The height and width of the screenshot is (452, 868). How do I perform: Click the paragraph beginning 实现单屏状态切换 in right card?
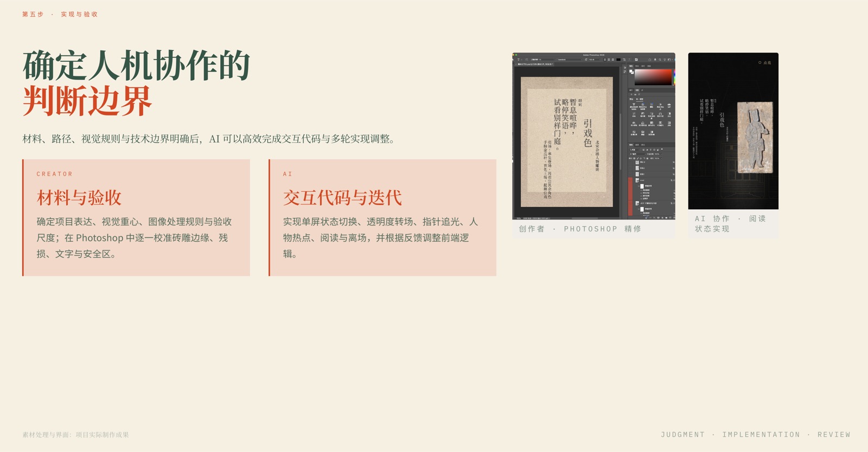click(x=380, y=238)
